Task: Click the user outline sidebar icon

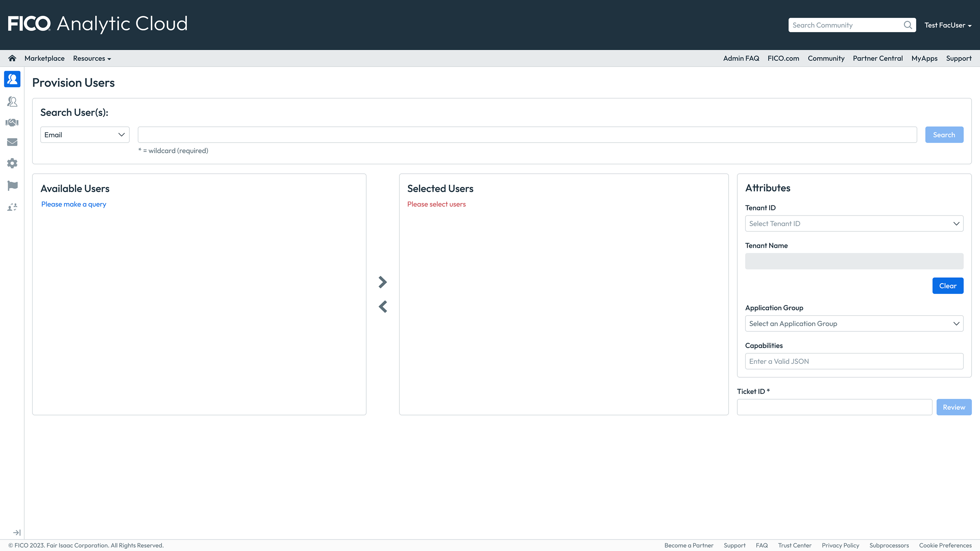Action: click(12, 101)
